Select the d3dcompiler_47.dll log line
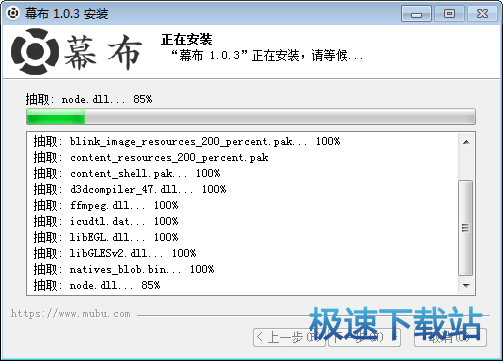 [130, 189]
